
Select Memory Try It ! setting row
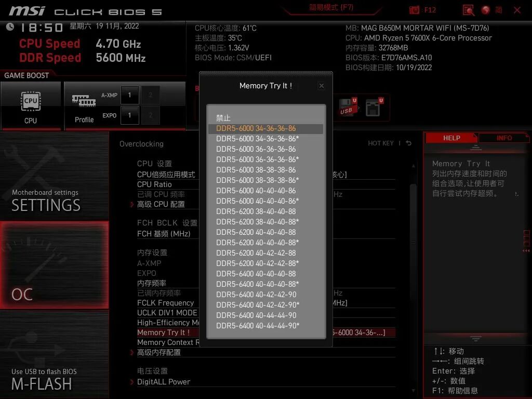point(266,332)
